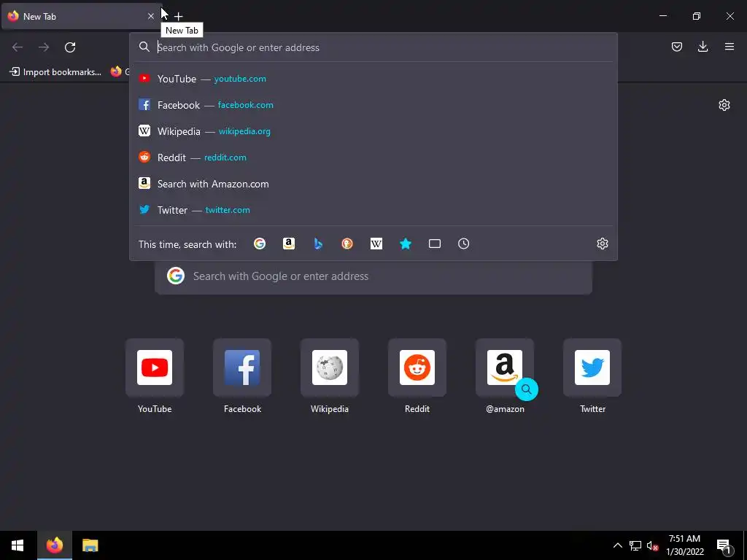
Task: Search this time with Amazon
Action: pyautogui.click(x=289, y=244)
